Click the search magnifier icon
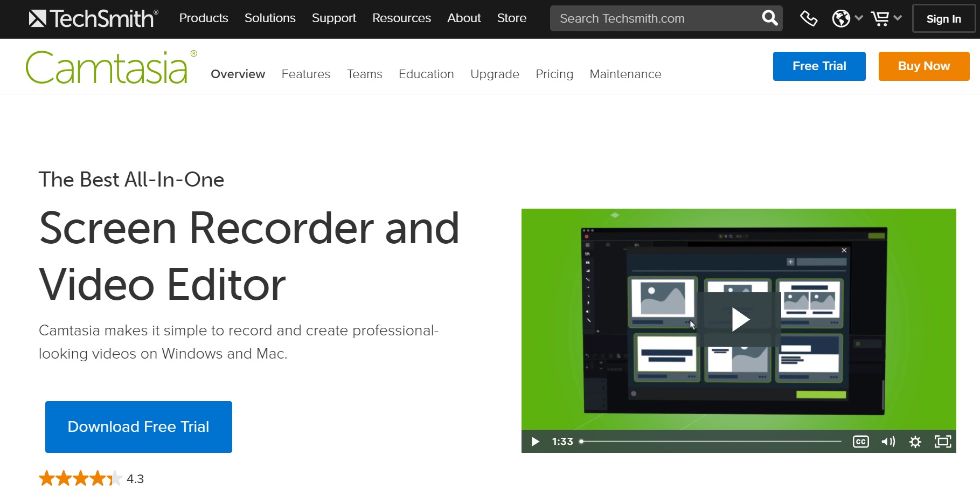Image resolution: width=980 pixels, height=495 pixels. point(770,18)
